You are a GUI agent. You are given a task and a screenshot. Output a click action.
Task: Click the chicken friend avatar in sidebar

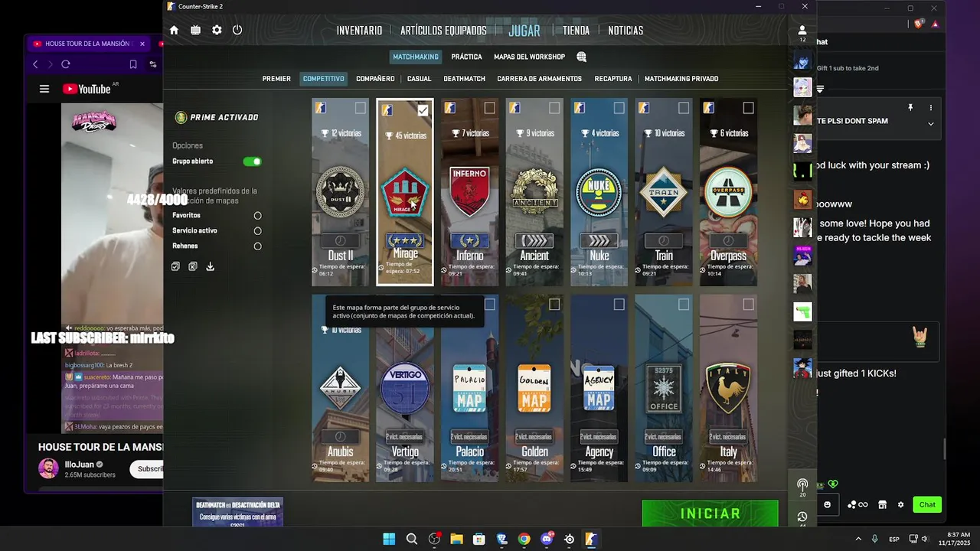tap(802, 199)
